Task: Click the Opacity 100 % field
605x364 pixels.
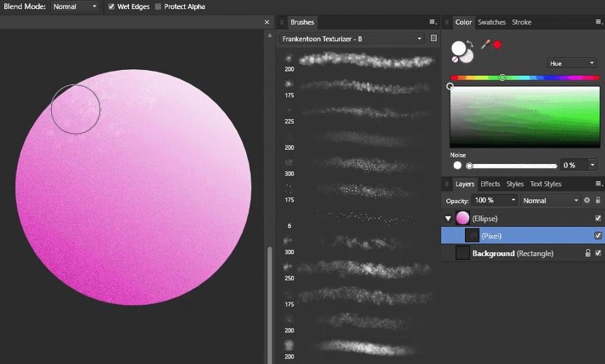Action: pyautogui.click(x=490, y=200)
